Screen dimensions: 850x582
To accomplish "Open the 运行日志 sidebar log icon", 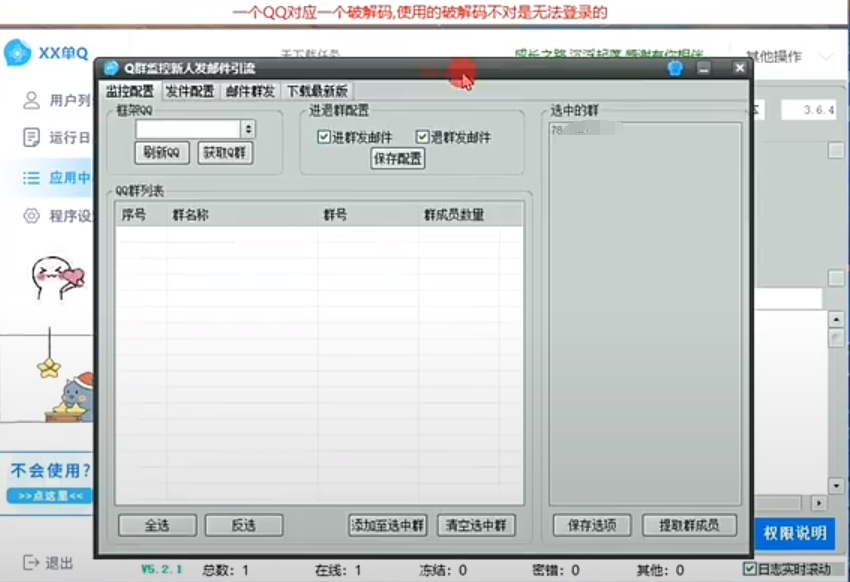I will [x=31, y=138].
